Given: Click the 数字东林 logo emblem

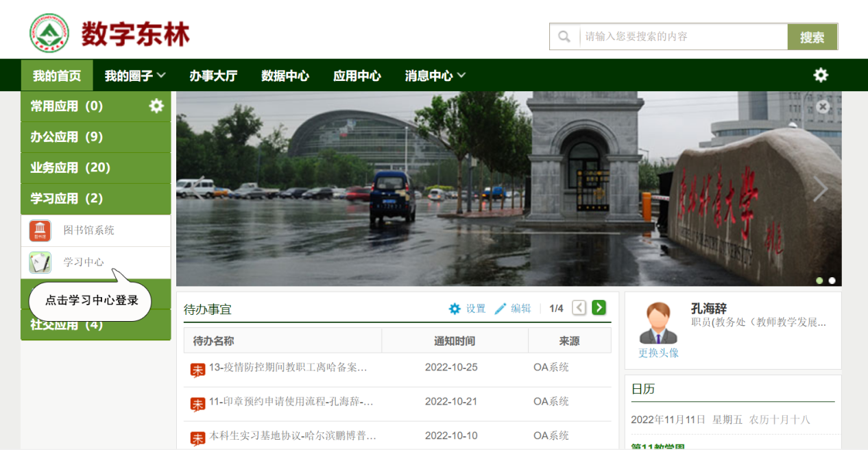Looking at the screenshot, I should (x=49, y=33).
